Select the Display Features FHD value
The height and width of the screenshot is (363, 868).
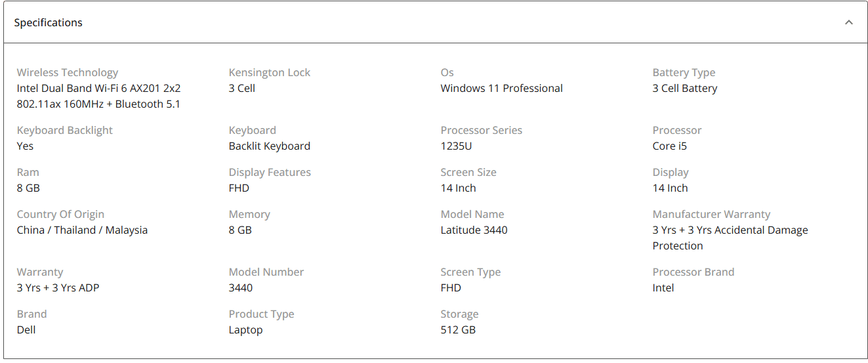tap(239, 188)
